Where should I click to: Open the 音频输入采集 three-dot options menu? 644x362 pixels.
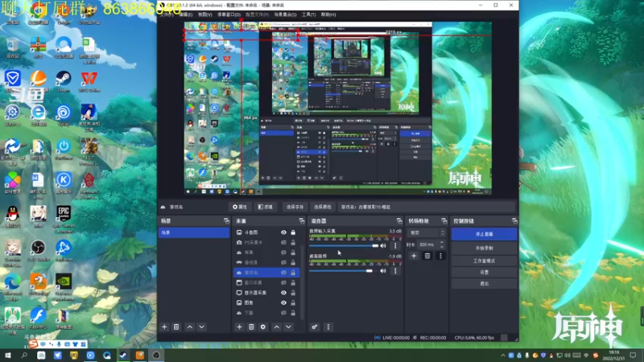click(395, 246)
